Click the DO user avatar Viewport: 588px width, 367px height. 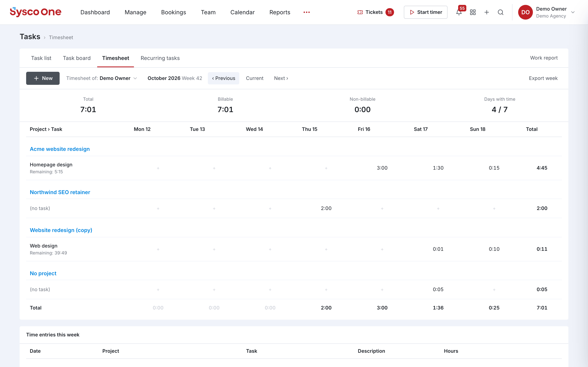click(525, 12)
